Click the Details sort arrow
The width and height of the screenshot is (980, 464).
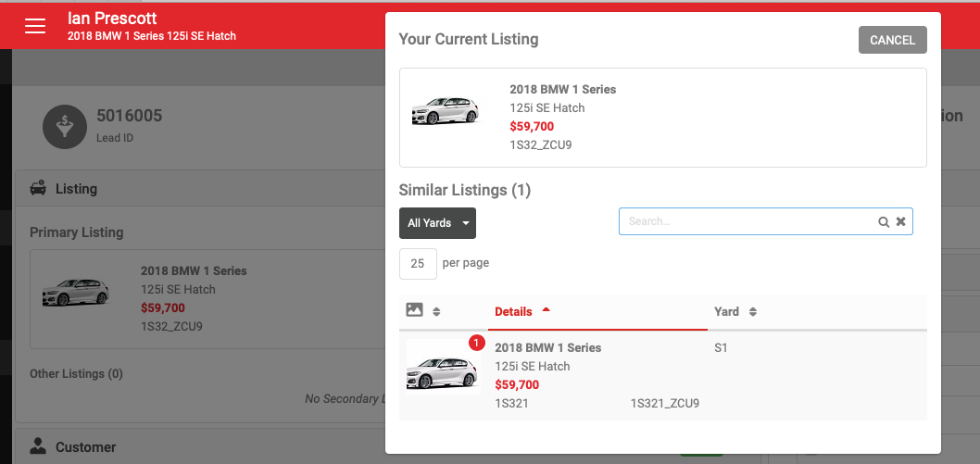[547, 309]
